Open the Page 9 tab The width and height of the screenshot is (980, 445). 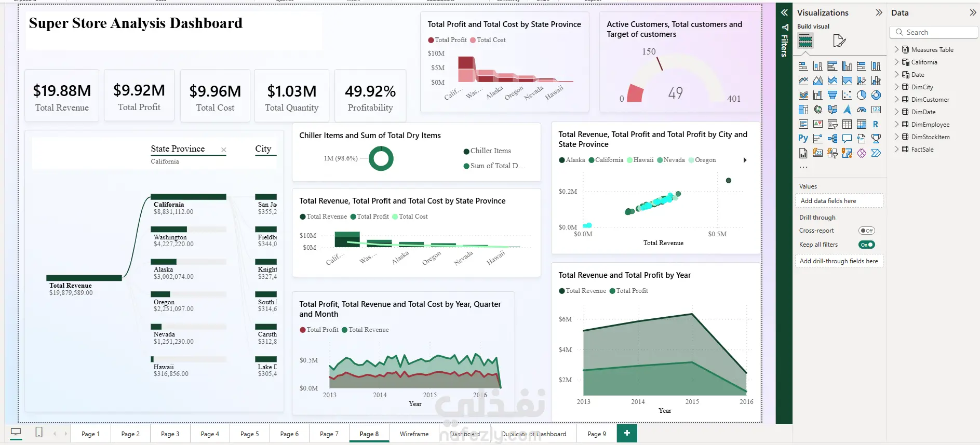(597, 434)
